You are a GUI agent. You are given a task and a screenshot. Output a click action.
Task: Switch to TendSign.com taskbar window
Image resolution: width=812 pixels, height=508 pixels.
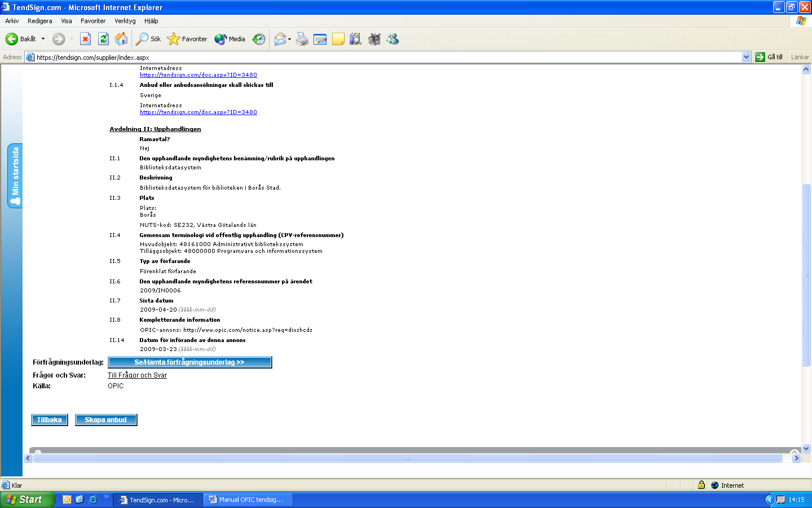pos(158,500)
